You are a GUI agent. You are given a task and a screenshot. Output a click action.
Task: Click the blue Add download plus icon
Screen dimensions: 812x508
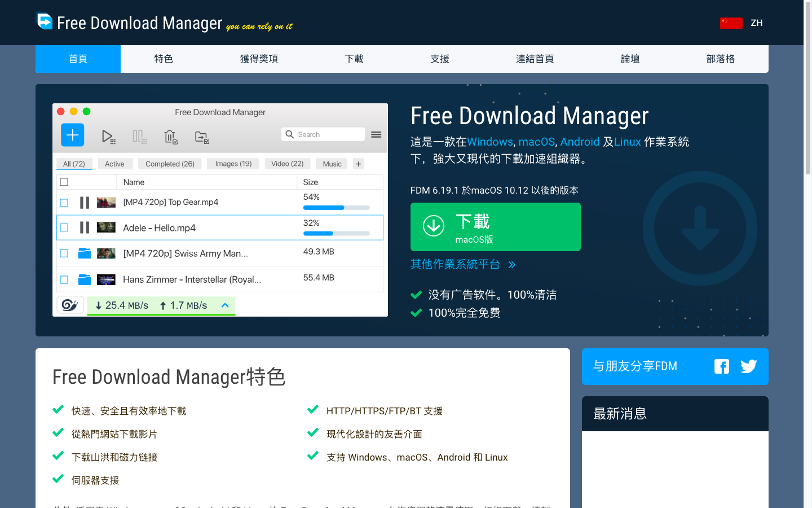click(x=72, y=135)
